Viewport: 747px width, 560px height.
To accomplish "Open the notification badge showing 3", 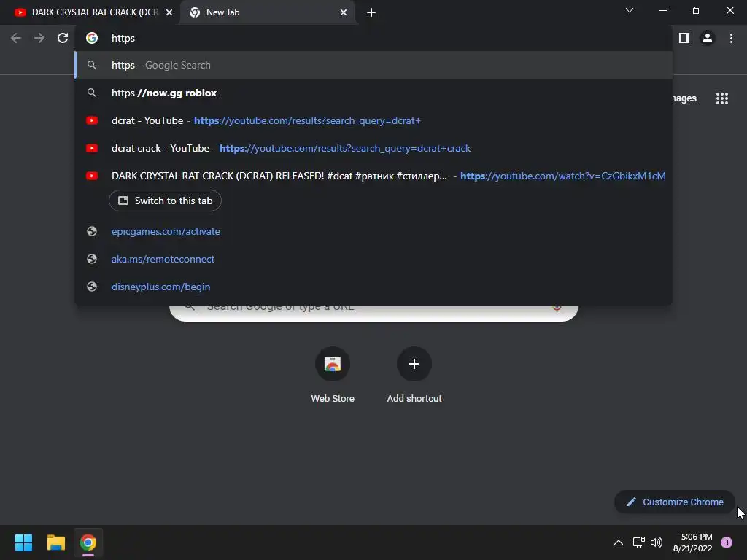I will pyautogui.click(x=727, y=542).
